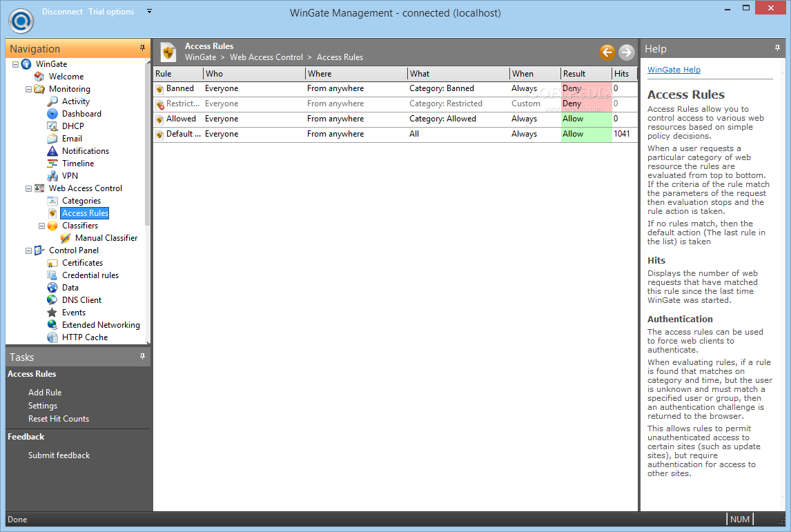Click the Categories icon

[x=52, y=201]
